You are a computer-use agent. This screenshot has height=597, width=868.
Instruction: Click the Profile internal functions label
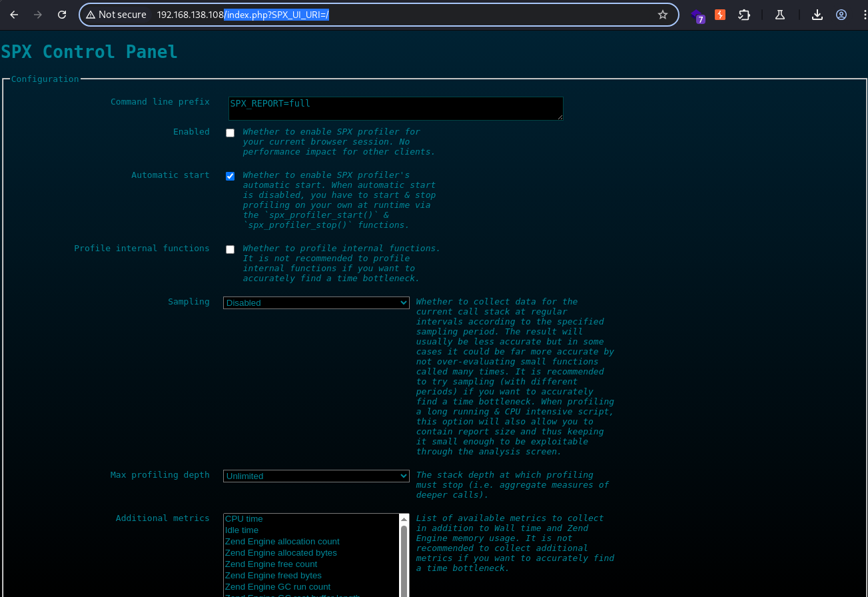(142, 249)
